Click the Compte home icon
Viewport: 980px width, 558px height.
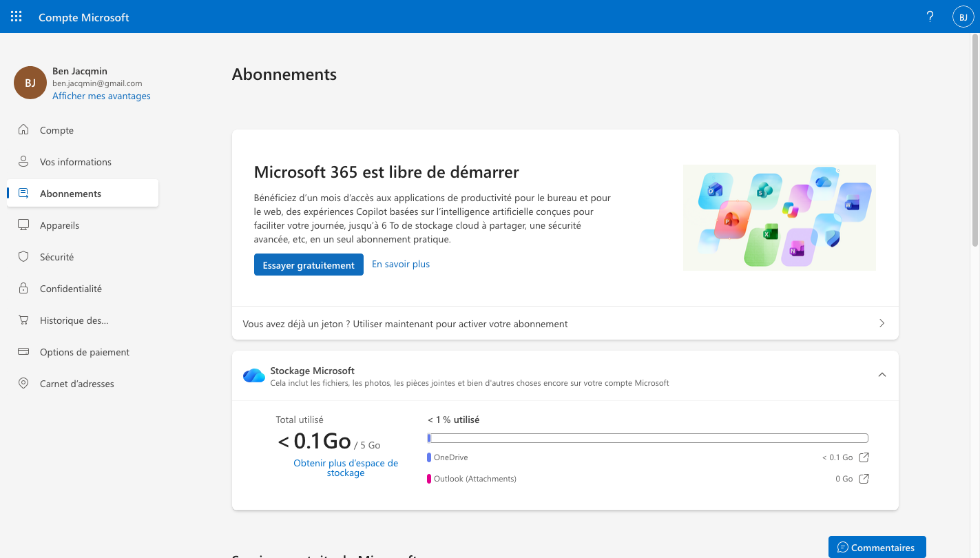click(x=23, y=130)
